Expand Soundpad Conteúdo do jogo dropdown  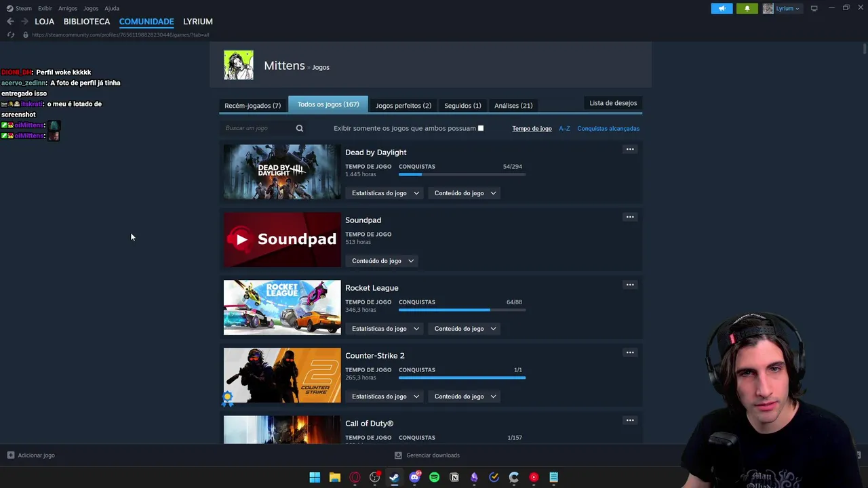click(x=382, y=261)
